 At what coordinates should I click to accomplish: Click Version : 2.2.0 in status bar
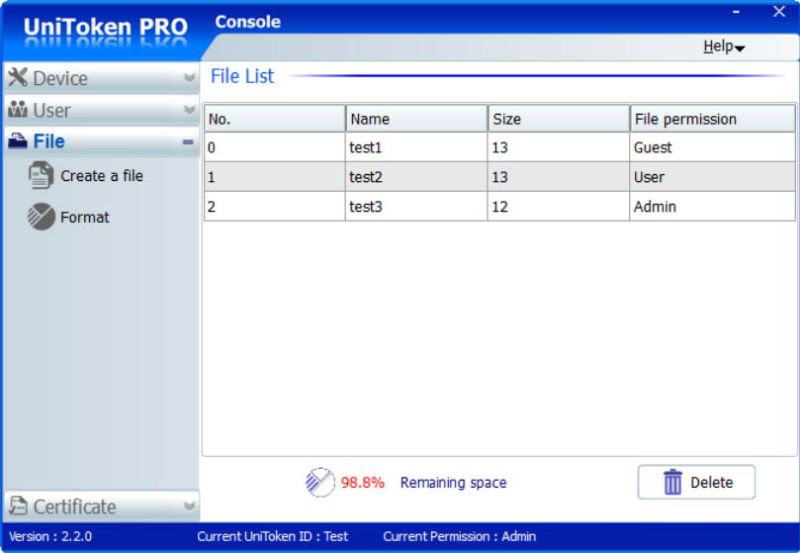pyautogui.click(x=51, y=537)
